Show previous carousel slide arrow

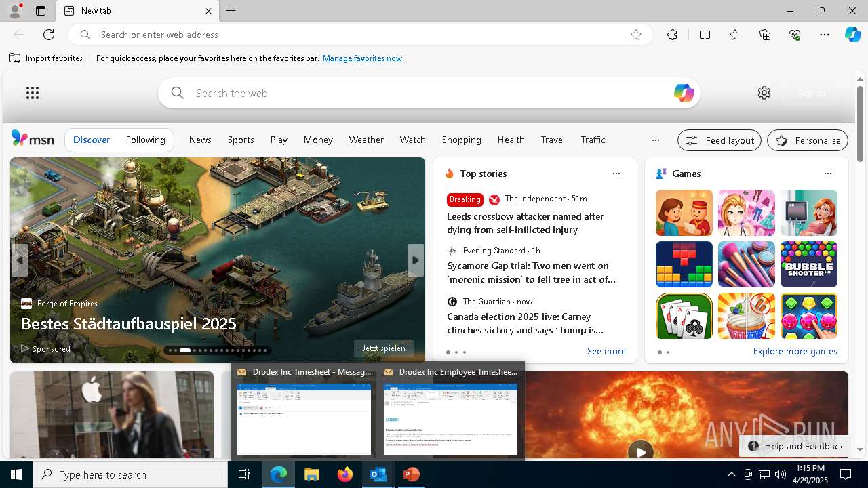pyautogui.click(x=20, y=260)
